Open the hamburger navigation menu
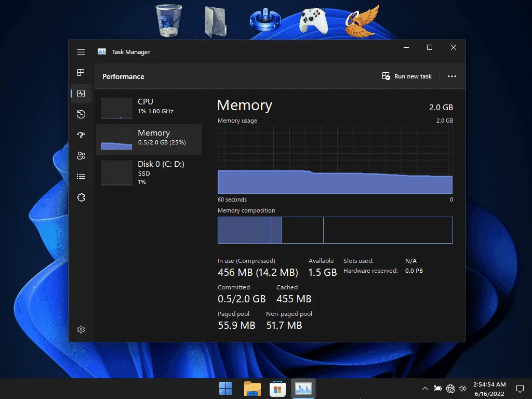 tap(81, 52)
